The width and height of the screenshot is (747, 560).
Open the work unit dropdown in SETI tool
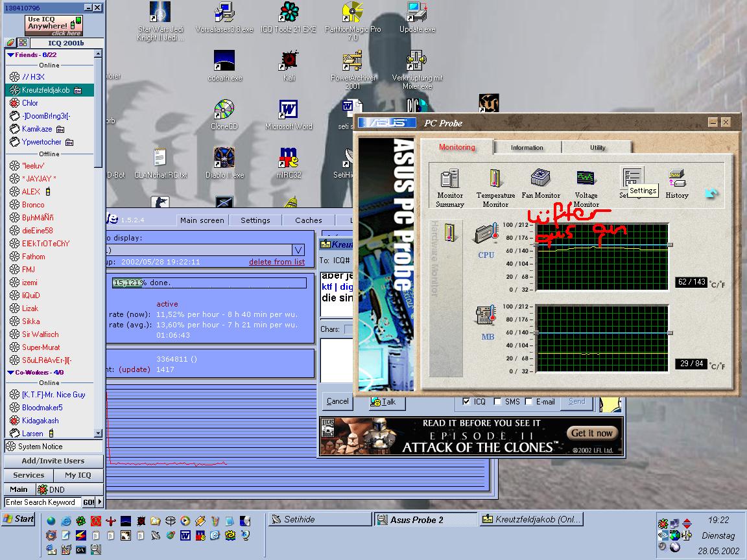pyautogui.click(x=298, y=250)
